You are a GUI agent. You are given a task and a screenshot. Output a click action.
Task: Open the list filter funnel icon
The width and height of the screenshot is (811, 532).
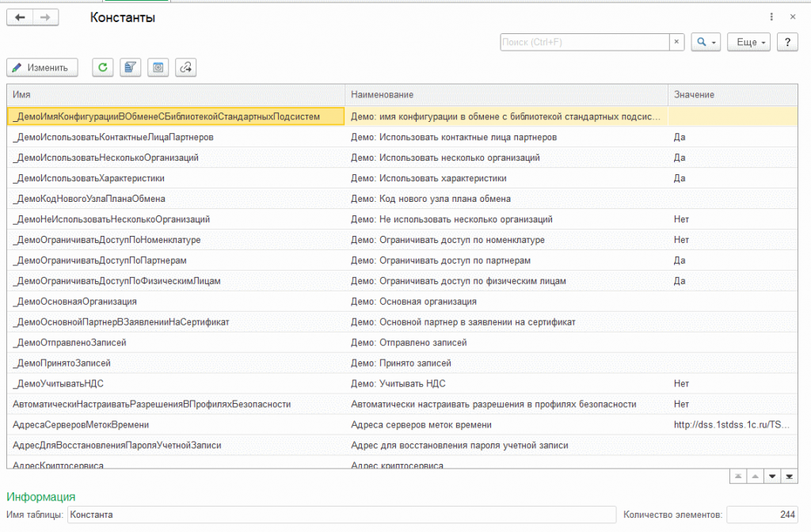131,68
